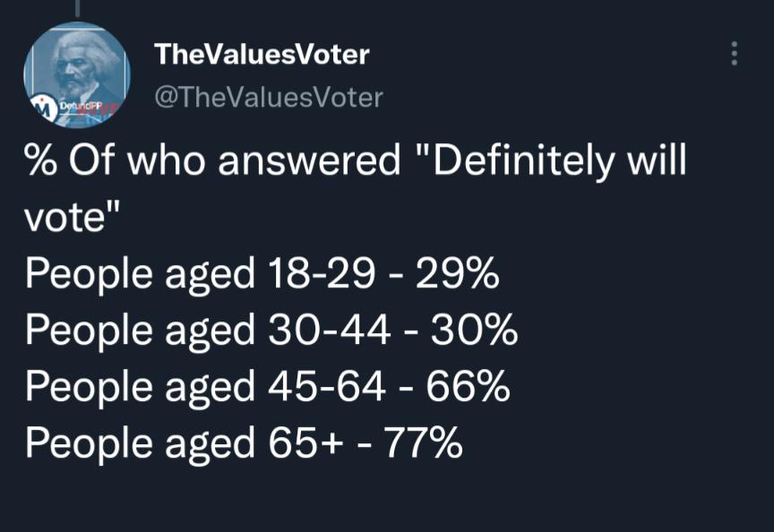This screenshot has height=532, width=774.
Task: Click the % symbol starting the tweet
Action: (x=40, y=160)
